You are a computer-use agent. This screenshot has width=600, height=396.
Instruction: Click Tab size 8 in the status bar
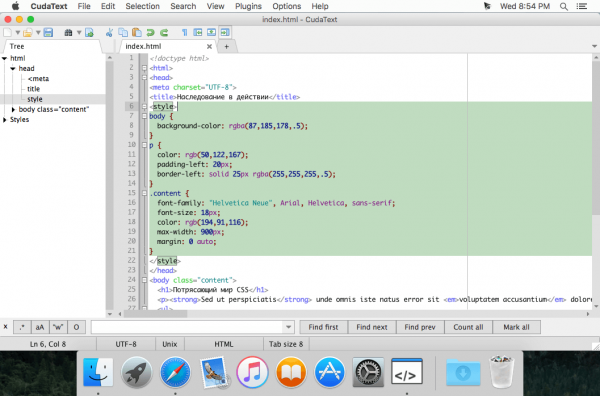point(286,344)
